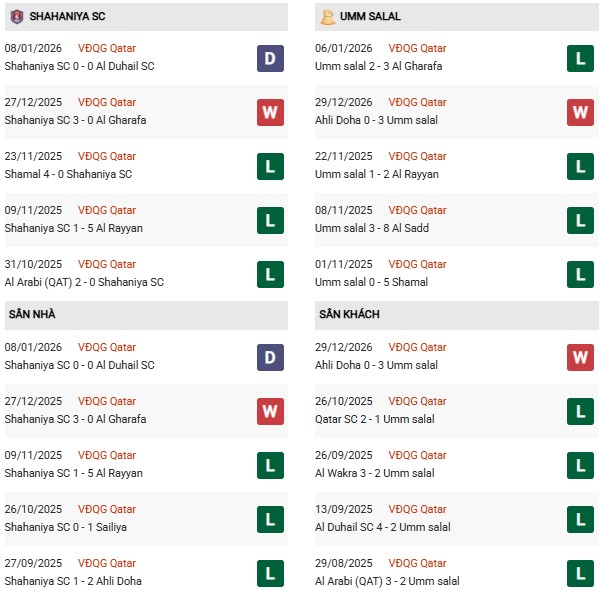
Task: Open match Al Duhail SC 4-2 Umm salal
Action: tap(383, 527)
